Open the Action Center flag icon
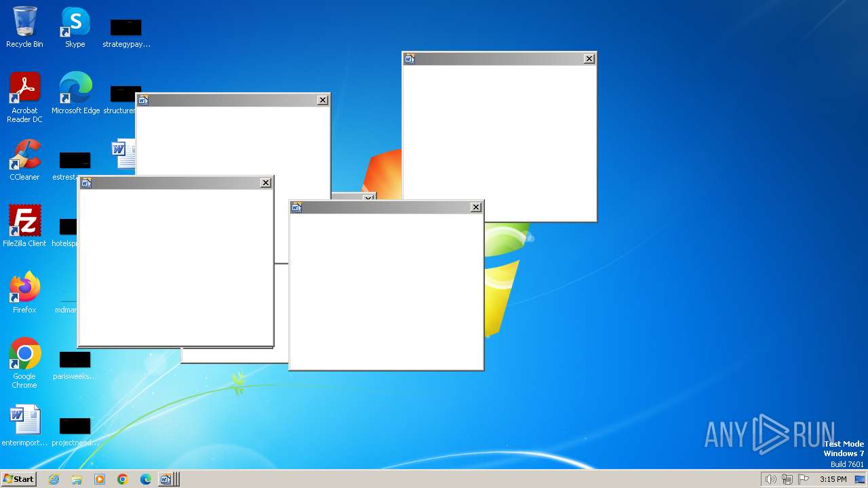 pos(804,479)
